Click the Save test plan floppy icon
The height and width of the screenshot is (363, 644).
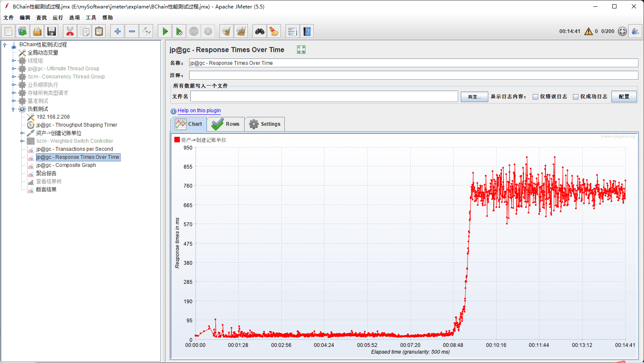[x=52, y=31]
